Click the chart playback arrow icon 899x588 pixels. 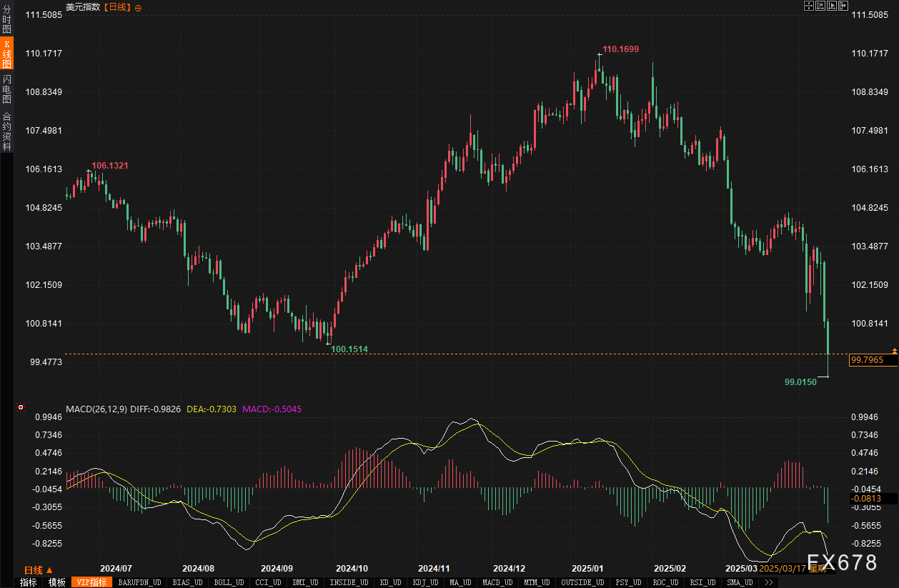[x=832, y=6]
